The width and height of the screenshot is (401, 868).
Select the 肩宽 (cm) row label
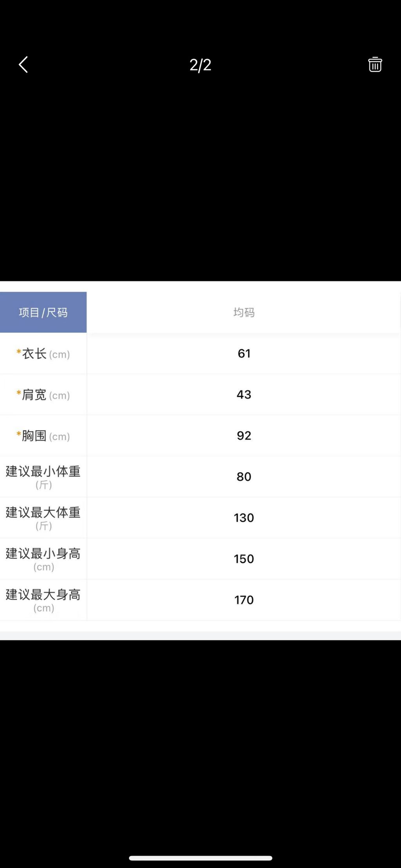43,395
